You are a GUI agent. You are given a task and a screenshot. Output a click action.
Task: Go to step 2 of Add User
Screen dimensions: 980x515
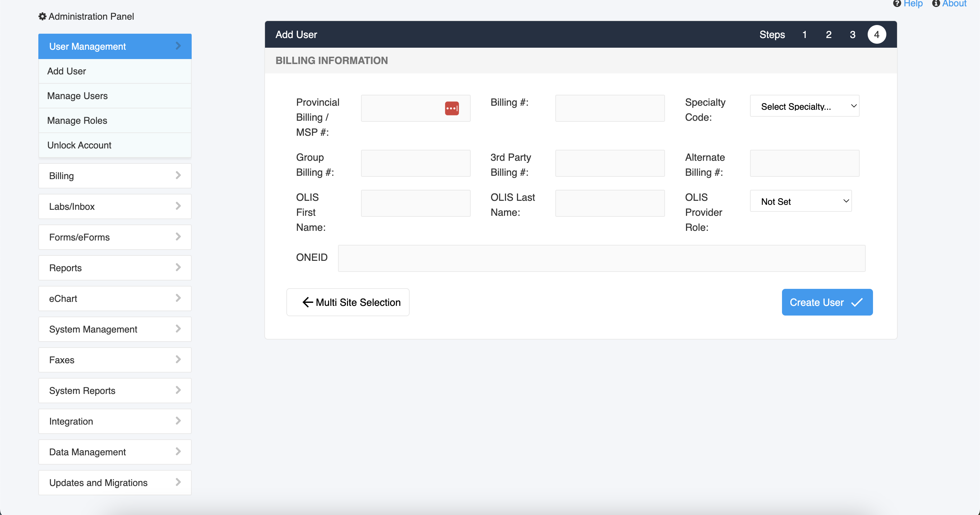tap(828, 35)
